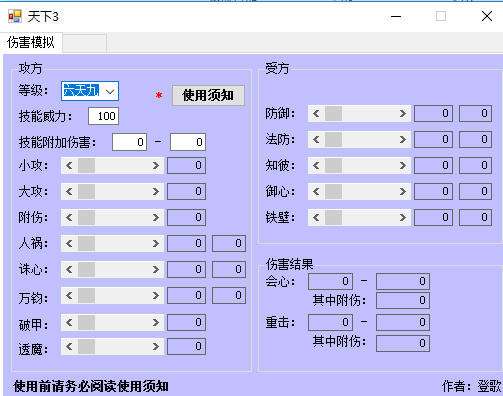This screenshot has height=396, width=503.
Task: Click the minimum 技能附加伤害 input
Action: coord(130,142)
